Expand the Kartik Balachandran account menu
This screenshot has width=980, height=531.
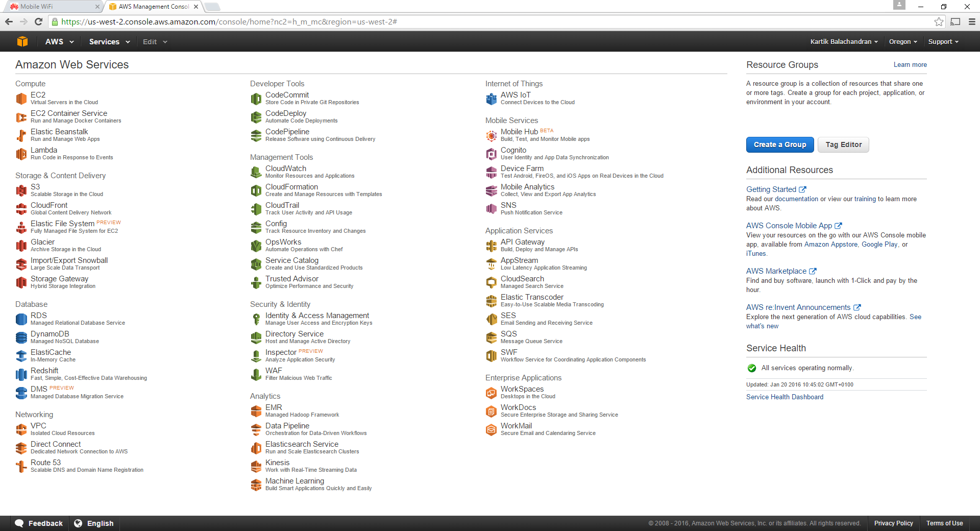point(844,42)
